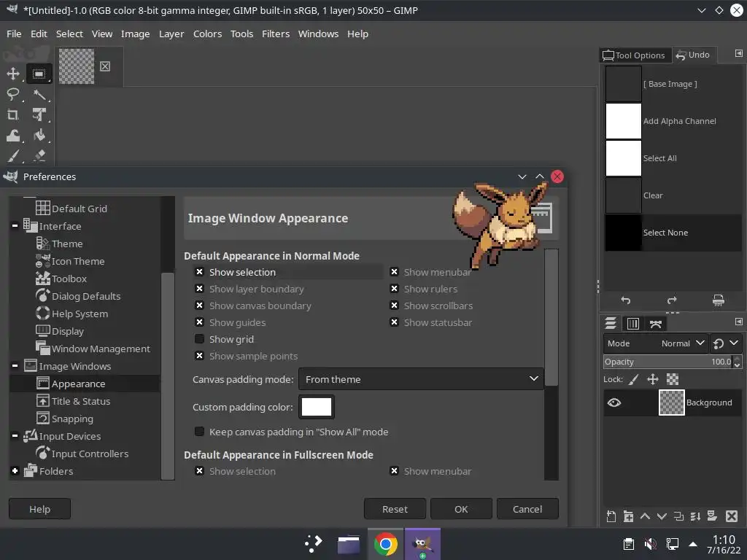Open the Undo History panel tab menu
The image size is (747, 560).
[x=738, y=53]
